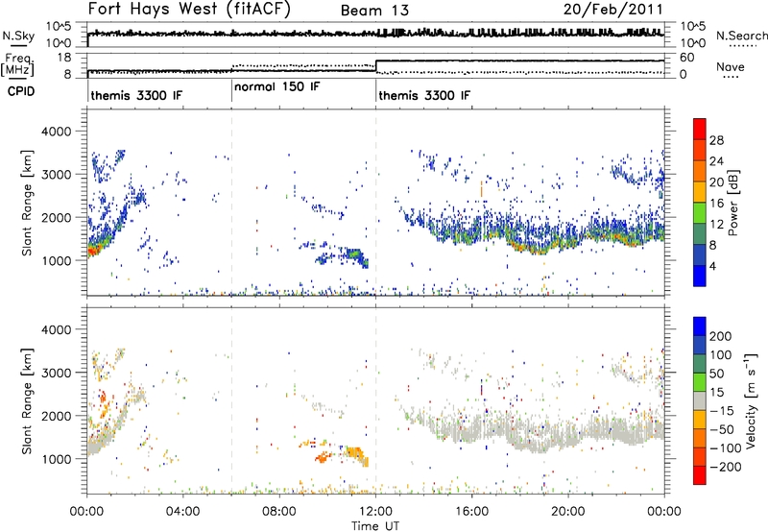This screenshot has height=532, width=768.
Task: Click the 'Slant Range [km]' label of velocity panel
Action: point(28,400)
